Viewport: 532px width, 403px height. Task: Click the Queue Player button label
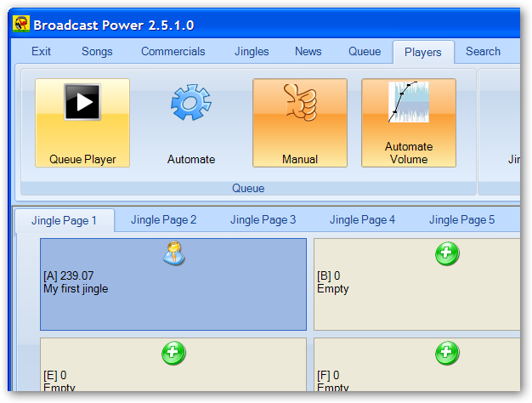(x=82, y=159)
